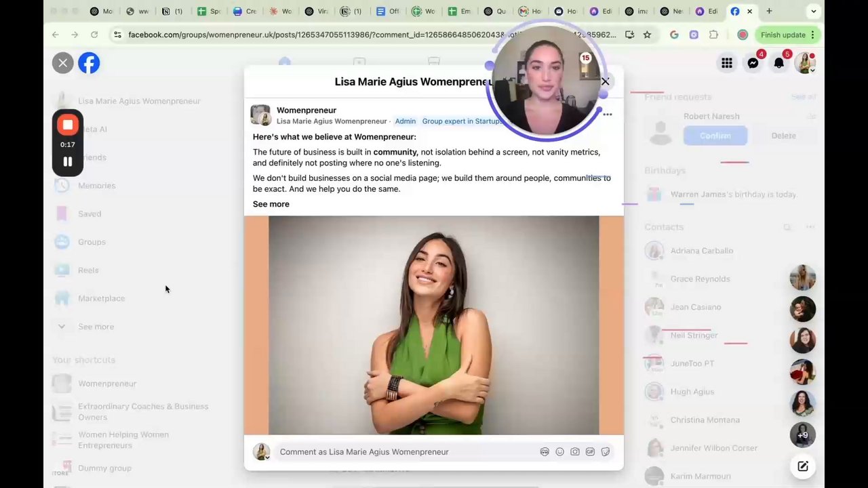868x488 pixels.
Task: Insert an emoji in comment
Action: pyautogui.click(x=559, y=452)
